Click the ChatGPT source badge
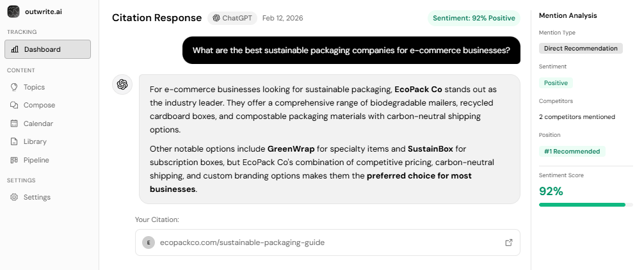Image resolution: width=644 pixels, height=270 pixels. 232,18
